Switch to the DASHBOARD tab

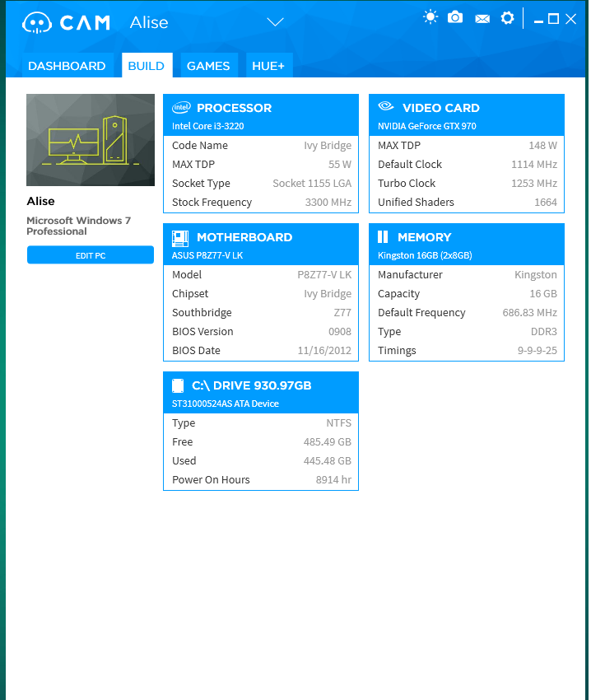pyautogui.click(x=67, y=66)
